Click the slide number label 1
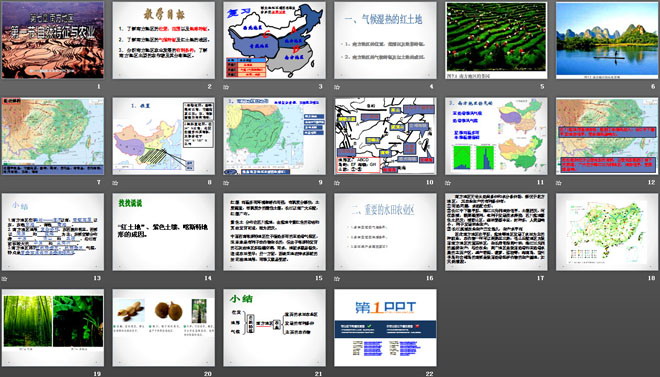 pyautogui.click(x=99, y=87)
